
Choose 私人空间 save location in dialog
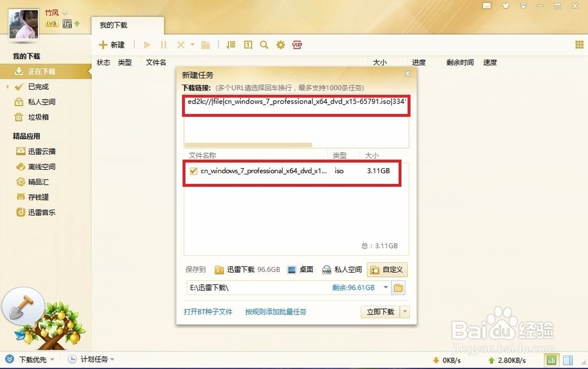coord(342,270)
